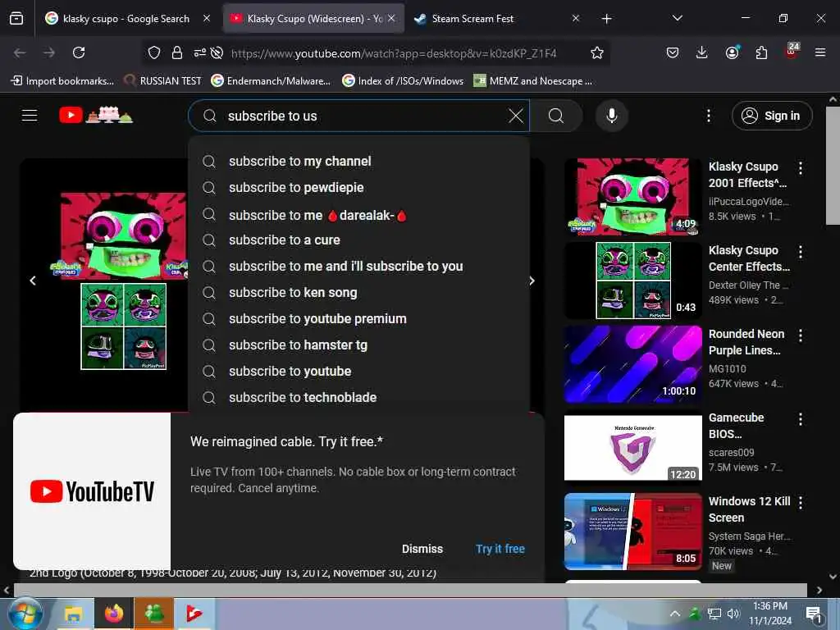Open a new browser tab
The image size is (840, 630).
click(x=606, y=19)
